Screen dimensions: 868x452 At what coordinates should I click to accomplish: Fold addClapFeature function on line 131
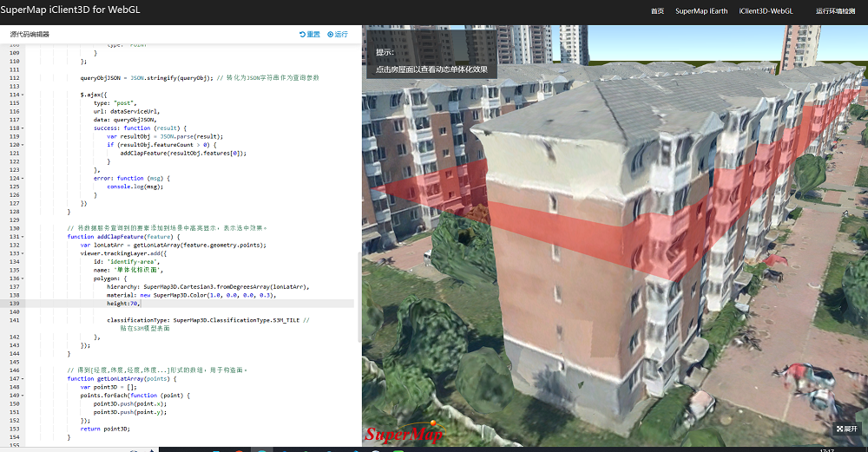coord(23,237)
